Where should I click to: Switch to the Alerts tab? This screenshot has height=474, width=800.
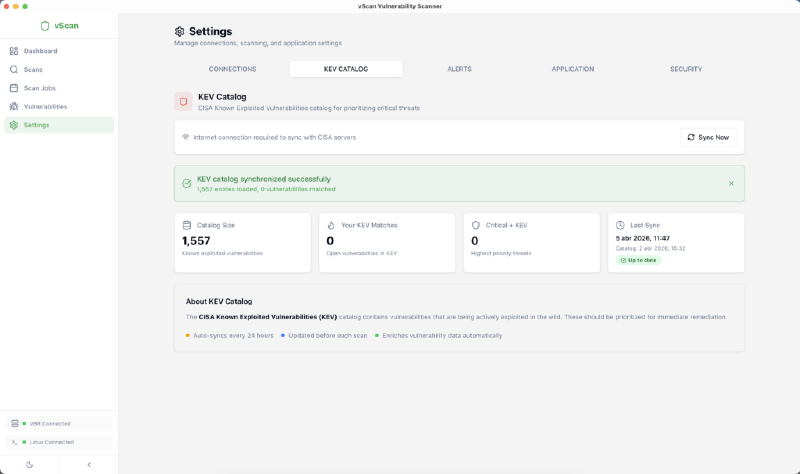[459, 69]
